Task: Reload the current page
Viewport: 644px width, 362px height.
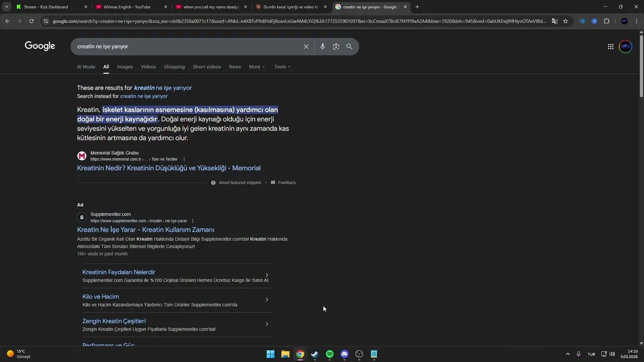Action: coord(31,21)
